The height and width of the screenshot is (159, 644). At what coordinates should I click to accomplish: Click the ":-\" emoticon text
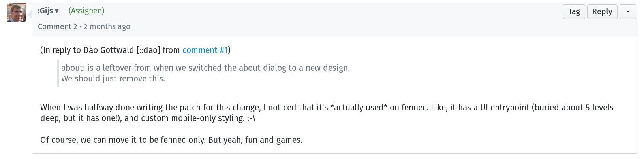click(x=251, y=118)
